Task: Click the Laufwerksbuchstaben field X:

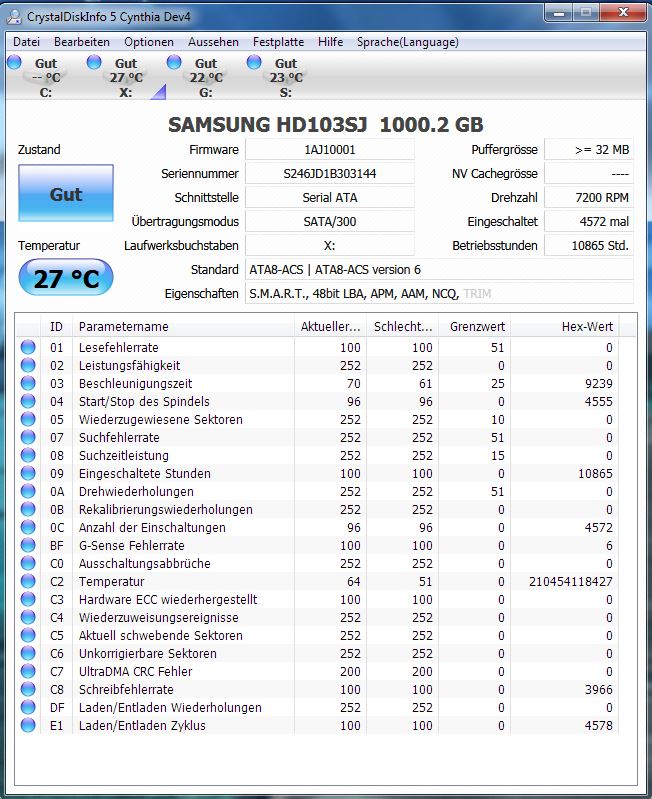Action: 330,245
